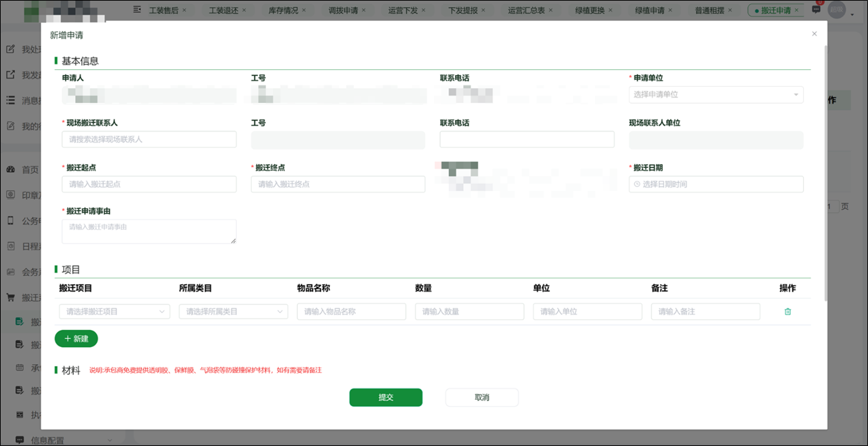Delete the project row using the trash icon
868x446 pixels.
coord(787,311)
